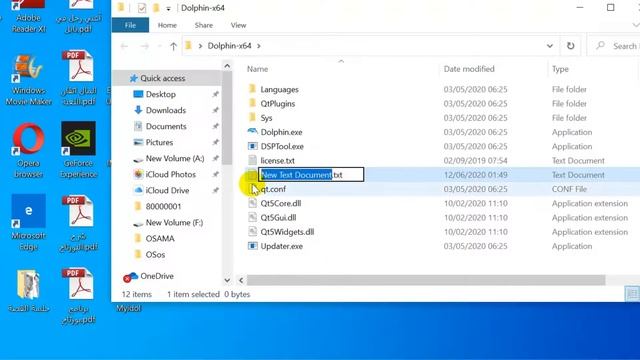Image resolution: width=640 pixels, height=360 pixels.
Task: Switch to the Home ribbon tab
Action: pos(167,25)
